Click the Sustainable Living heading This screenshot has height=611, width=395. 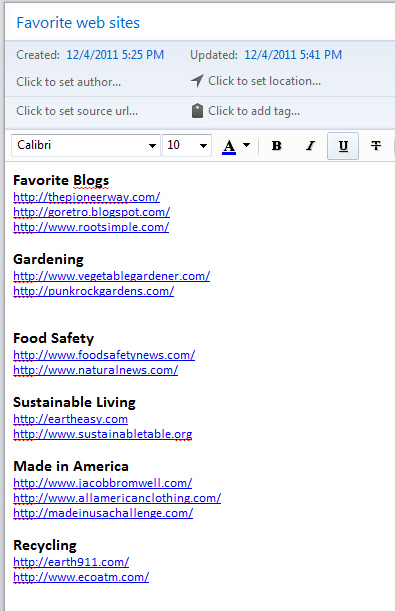(74, 403)
